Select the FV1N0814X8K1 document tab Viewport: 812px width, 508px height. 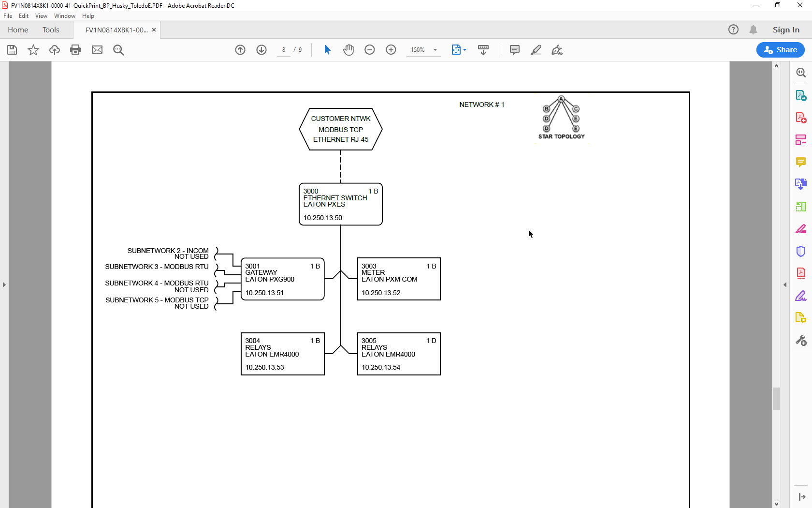(116, 30)
